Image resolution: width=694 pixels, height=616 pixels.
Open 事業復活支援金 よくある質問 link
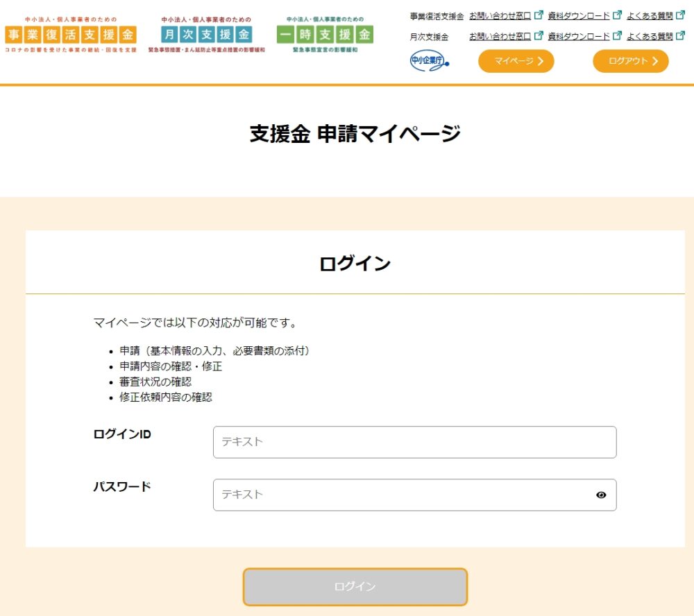[x=650, y=16]
